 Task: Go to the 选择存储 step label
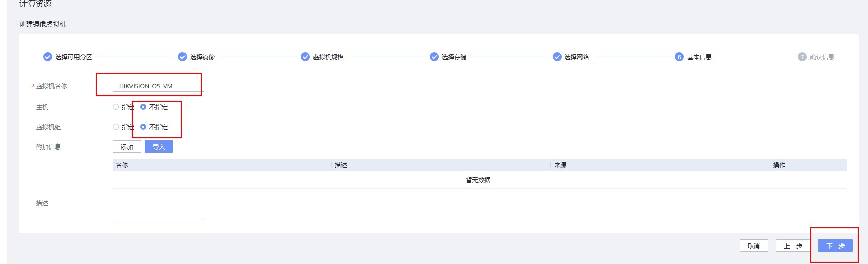(x=454, y=57)
